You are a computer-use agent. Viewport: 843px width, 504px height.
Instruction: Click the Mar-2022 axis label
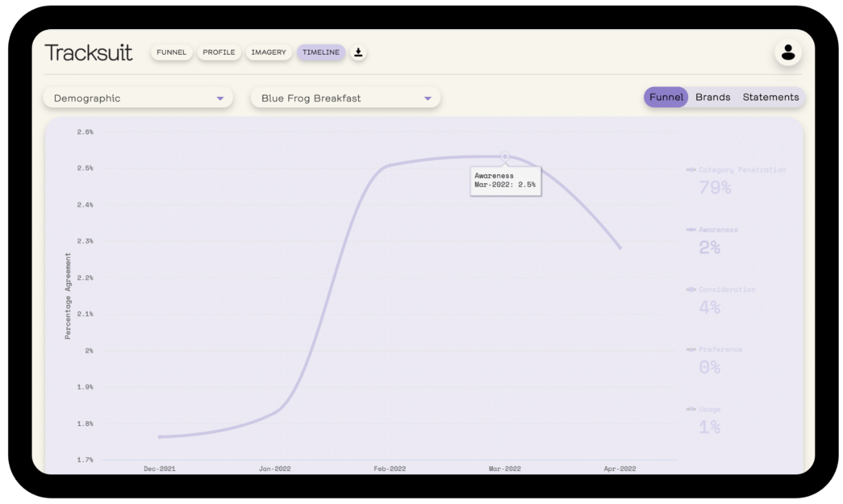pyautogui.click(x=505, y=469)
